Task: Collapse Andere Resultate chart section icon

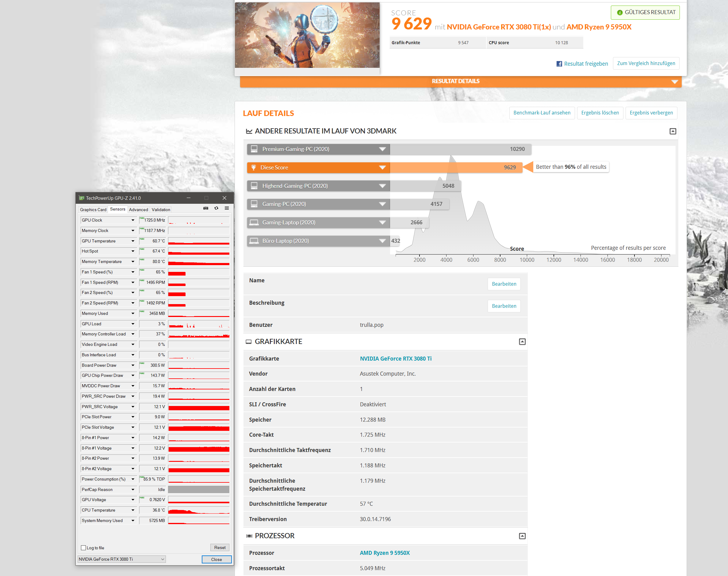Action: (673, 131)
